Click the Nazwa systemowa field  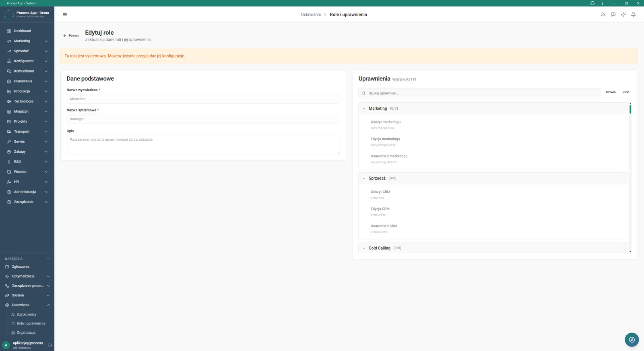(x=203, y=119)
